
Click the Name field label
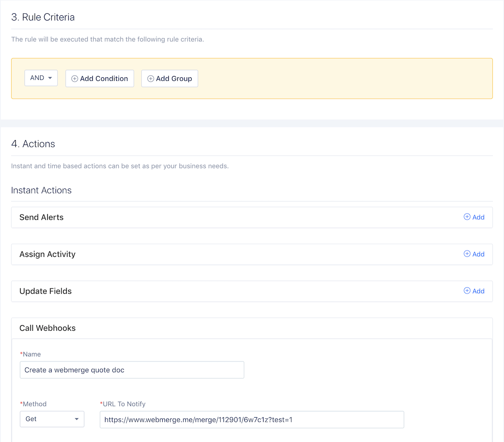[30, 354]
